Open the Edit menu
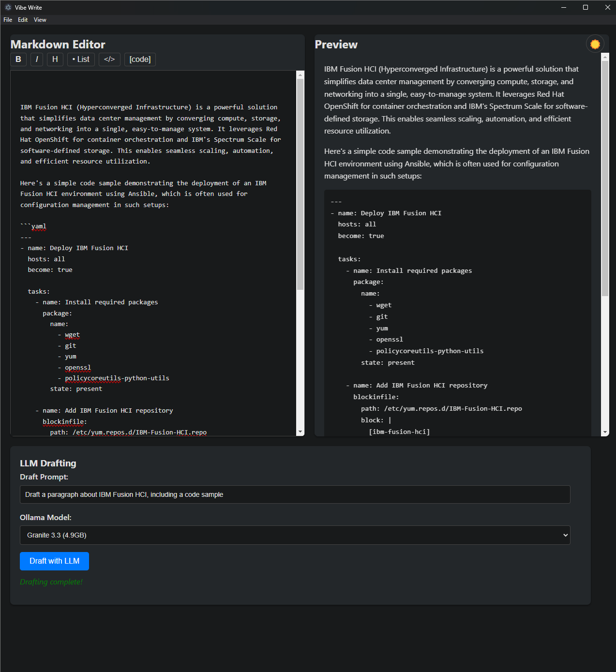Screen dimensions: 616x672 click(23, 20)
